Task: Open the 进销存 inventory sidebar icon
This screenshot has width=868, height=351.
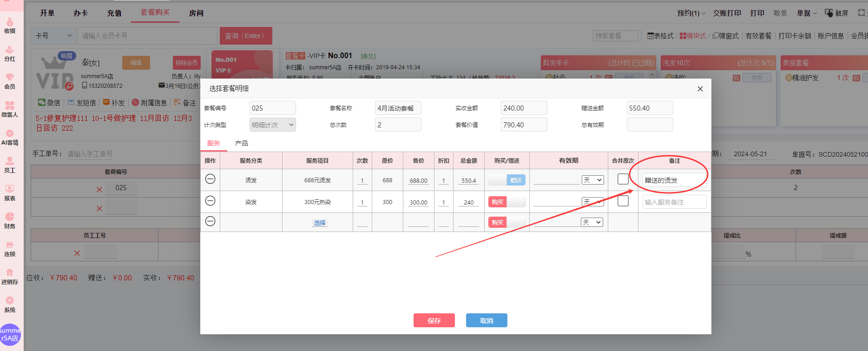Action: (10, 277)
